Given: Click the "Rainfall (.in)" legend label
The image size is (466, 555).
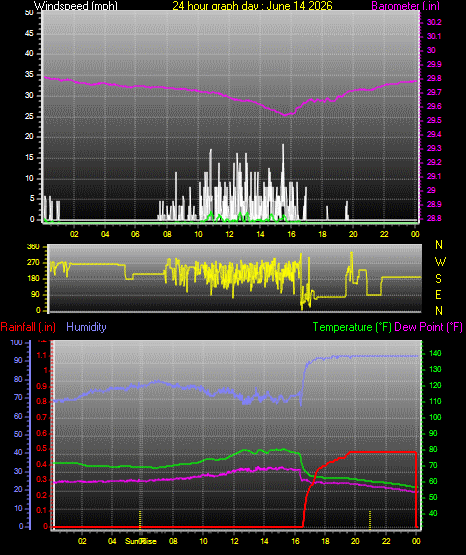Looking at the screenshot, I should (x=28, y=327).
